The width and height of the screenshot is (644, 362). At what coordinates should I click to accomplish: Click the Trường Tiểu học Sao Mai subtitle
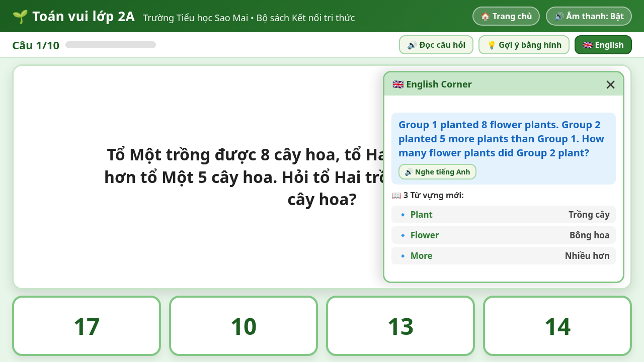(249, 18)
